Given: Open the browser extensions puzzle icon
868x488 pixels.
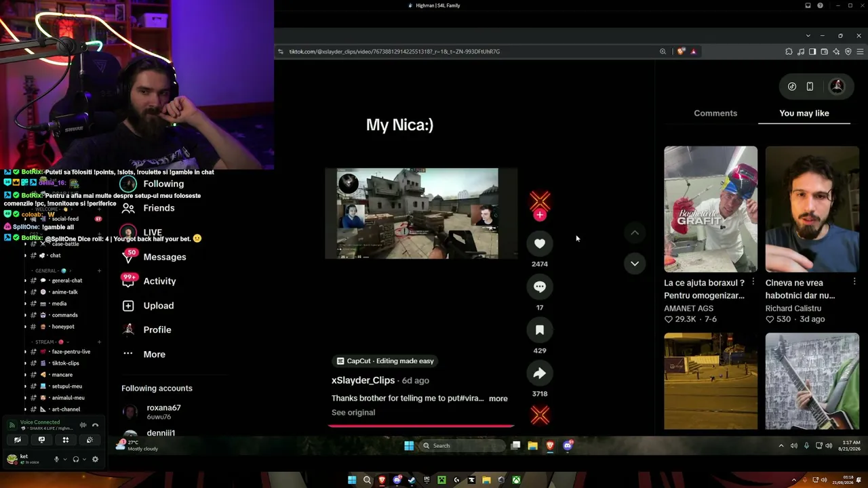Looking at the screenshot, I should (x=789, y=52).
